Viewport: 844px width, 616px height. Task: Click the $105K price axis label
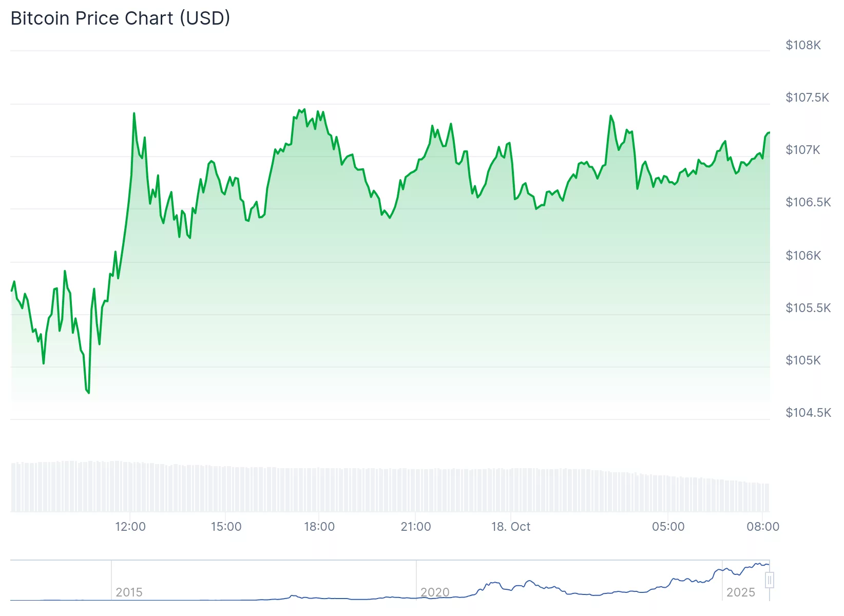tap(803, 360)
